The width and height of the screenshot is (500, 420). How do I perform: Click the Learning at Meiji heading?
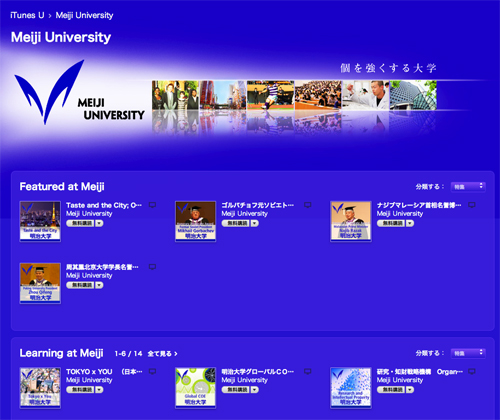(62, 353)
